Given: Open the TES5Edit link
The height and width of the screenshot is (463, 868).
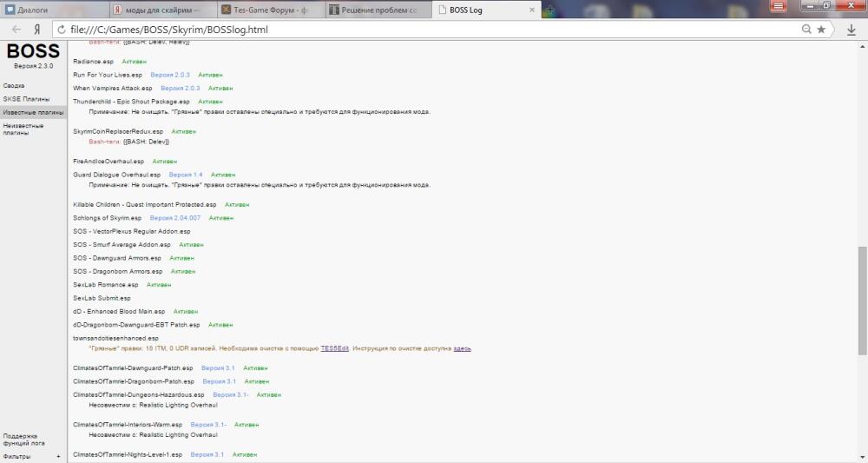Looking at the screenshot, I should point(334,348).
